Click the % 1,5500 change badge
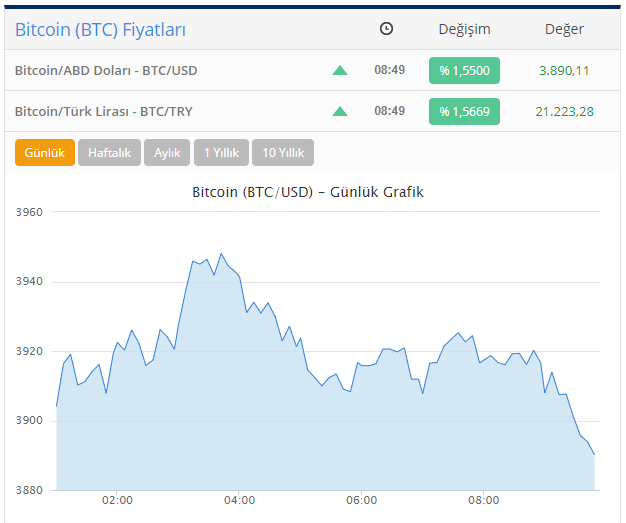Screen dimensions: 626x523 464,71
